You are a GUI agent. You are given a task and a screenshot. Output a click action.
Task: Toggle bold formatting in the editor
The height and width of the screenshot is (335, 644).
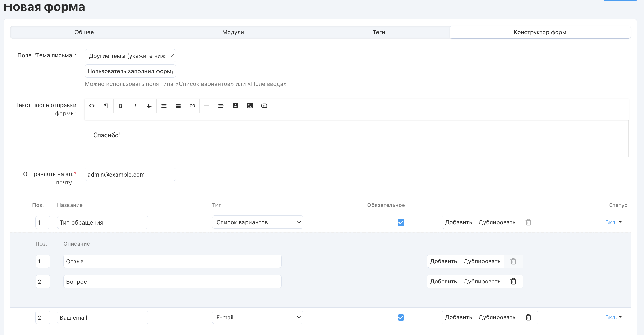pos(120,106)
